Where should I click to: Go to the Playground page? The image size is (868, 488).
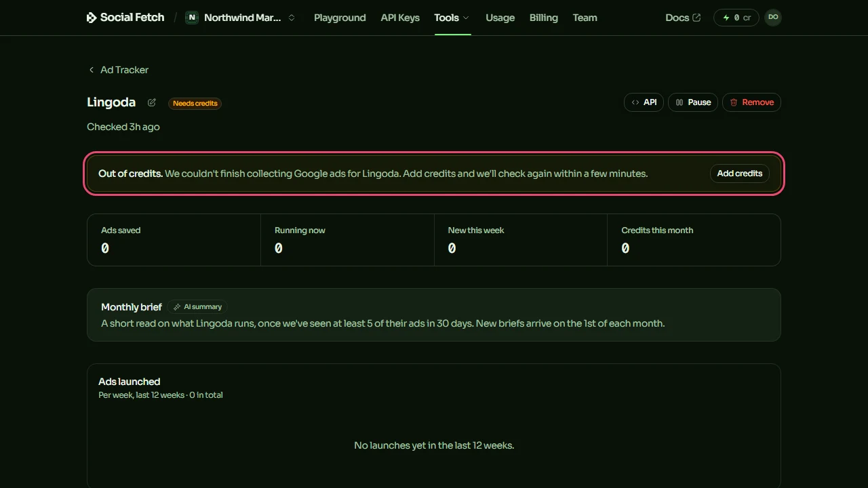(340, 18)
